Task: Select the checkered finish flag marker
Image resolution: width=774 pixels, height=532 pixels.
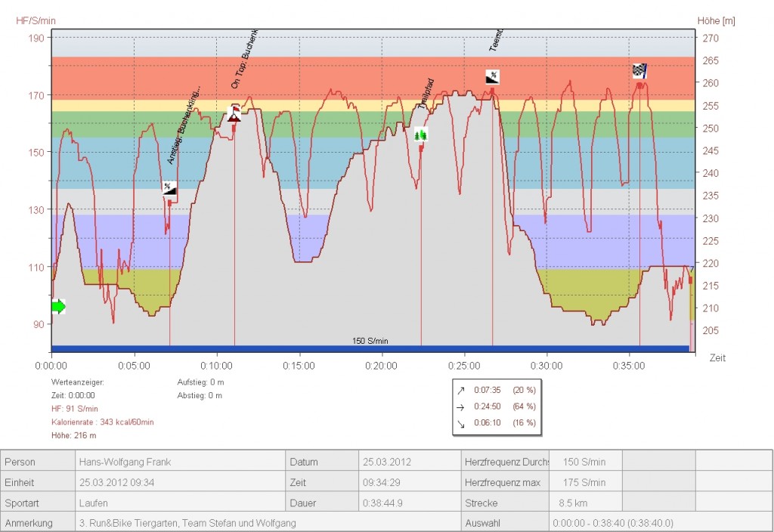Action: coord(639,70)
